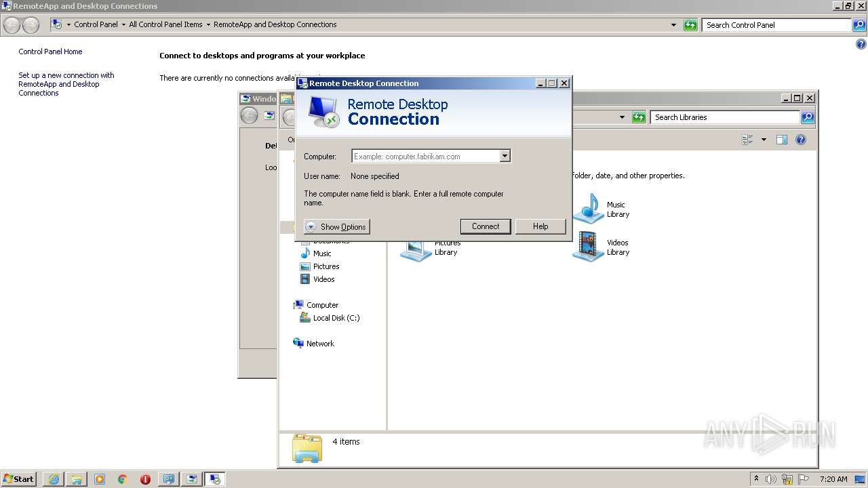Image resolution: width=868 pixels, height=488 pixels.
Task: Show hidden tray icons arrow
Action: point(756,479)
